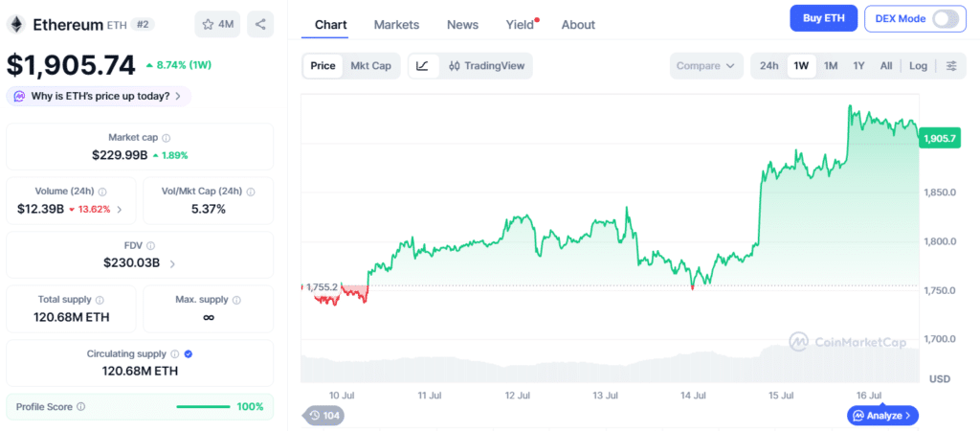The height and width of the screenshot is (431, 980).
Task: Click the $230.03B FDV value
Action: pos(131,263)
